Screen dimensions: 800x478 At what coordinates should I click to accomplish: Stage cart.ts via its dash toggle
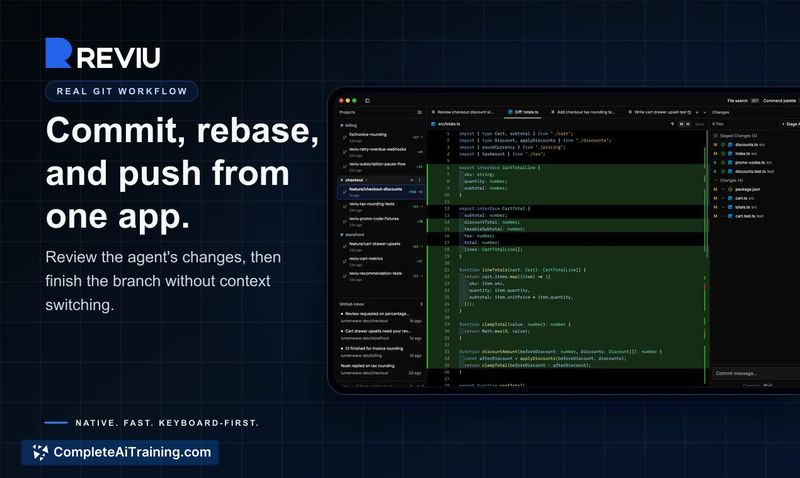(723, 198)
